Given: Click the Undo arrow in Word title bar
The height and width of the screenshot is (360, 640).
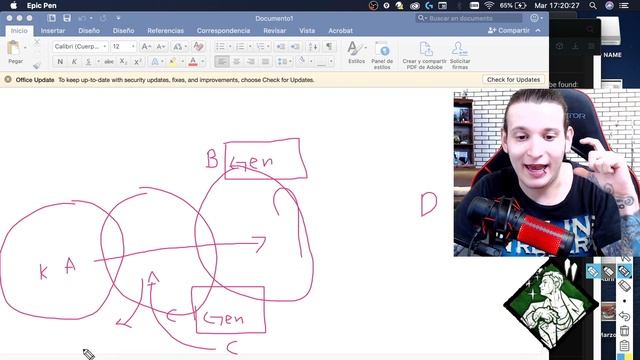Looking at the screenshot, I should [x=82, y=18].
